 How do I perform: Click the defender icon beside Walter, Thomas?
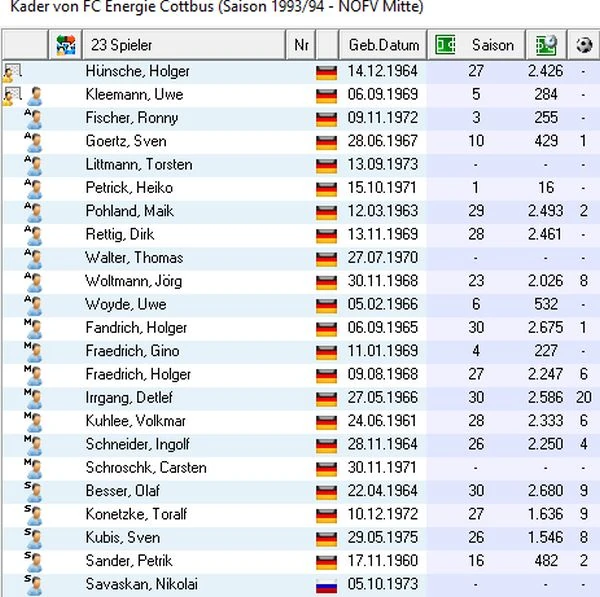(33, 259)
